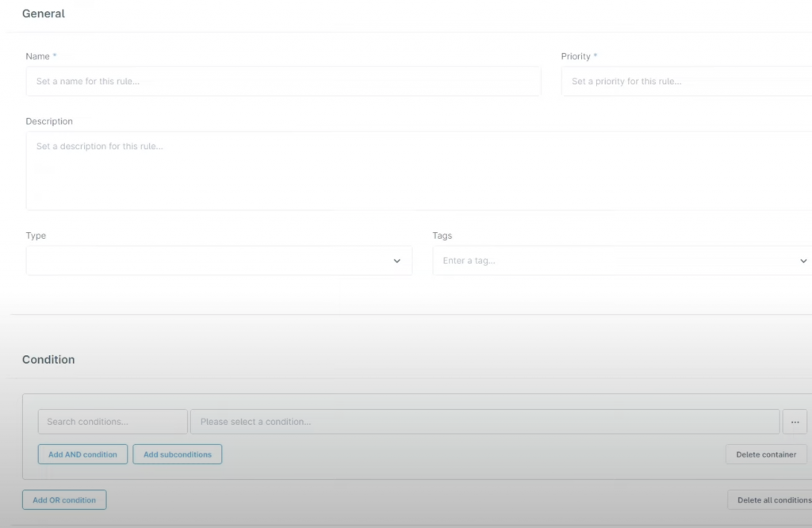
Task: Click the Type field's dropdown chevron
Action: click(x=396, y=260)
